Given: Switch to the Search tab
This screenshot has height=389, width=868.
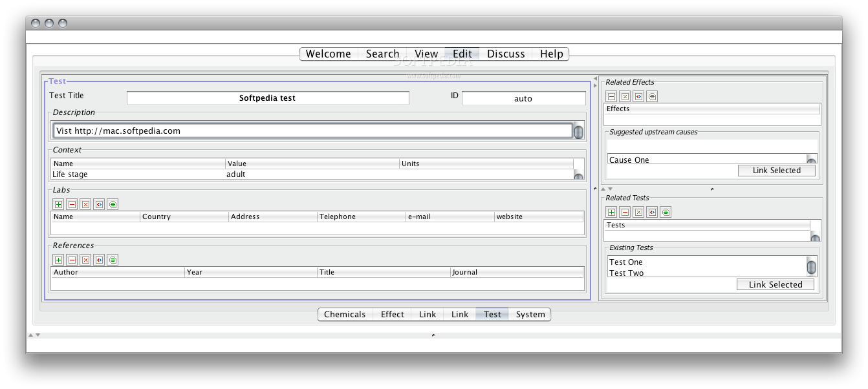Looking at the screenshot, I should pyautogui.click(x=382, y=54).
